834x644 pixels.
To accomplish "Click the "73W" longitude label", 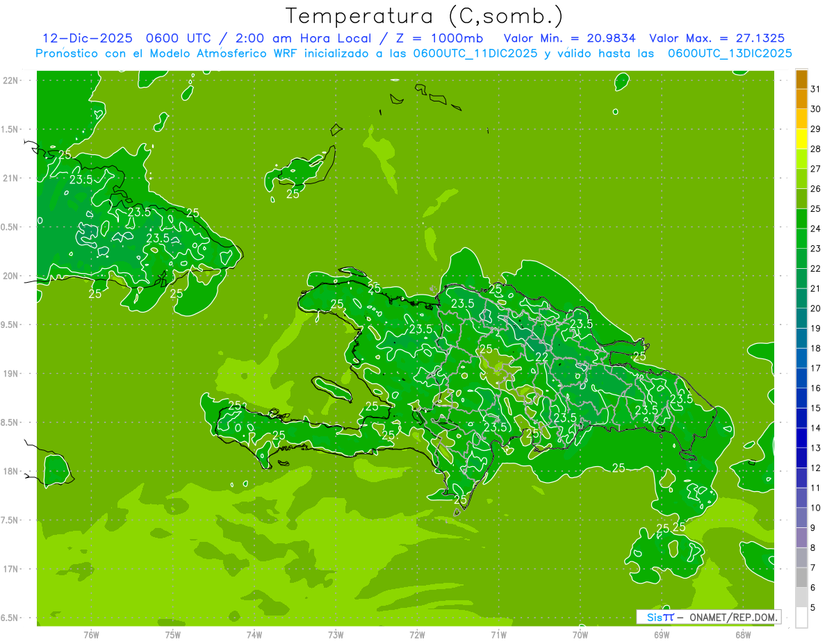I will [336, 635].
